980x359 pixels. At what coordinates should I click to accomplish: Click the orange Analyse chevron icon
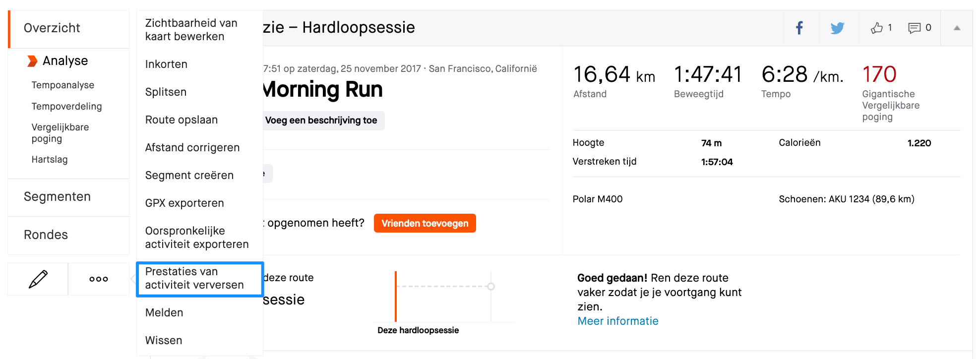click(x=32, y=61)
